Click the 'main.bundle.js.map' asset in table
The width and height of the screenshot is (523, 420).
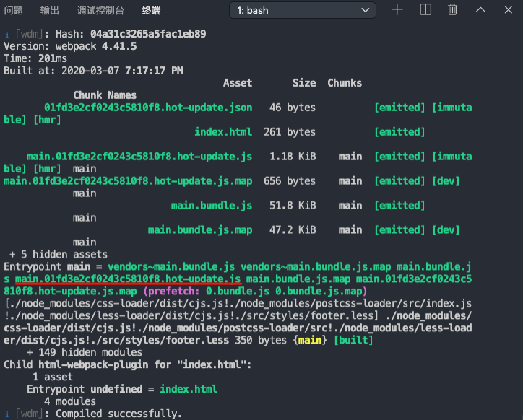click(x=200, y=230)
